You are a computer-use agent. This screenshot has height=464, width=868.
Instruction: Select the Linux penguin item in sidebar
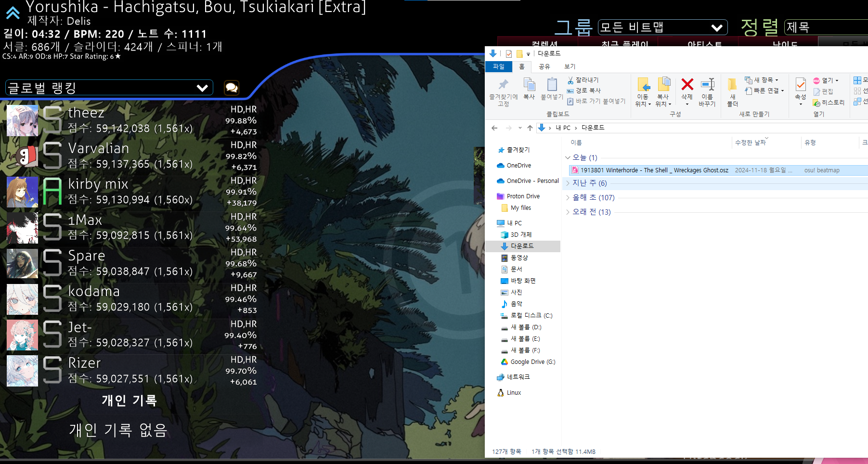[x=509, y=393]
